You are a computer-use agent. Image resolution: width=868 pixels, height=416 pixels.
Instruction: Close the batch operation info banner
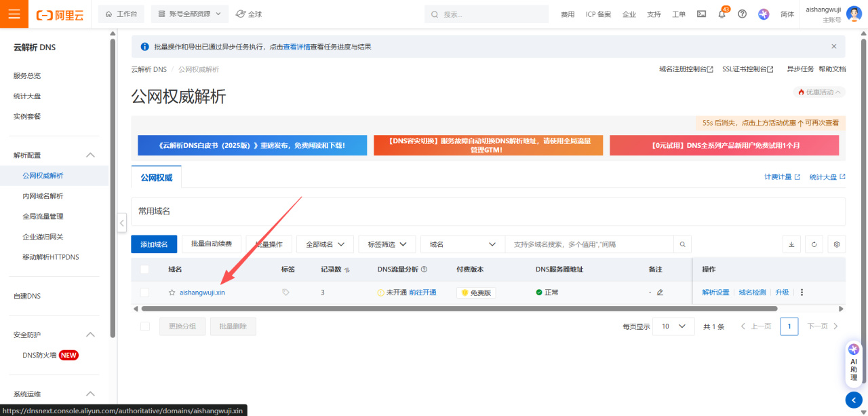(834, 47)
